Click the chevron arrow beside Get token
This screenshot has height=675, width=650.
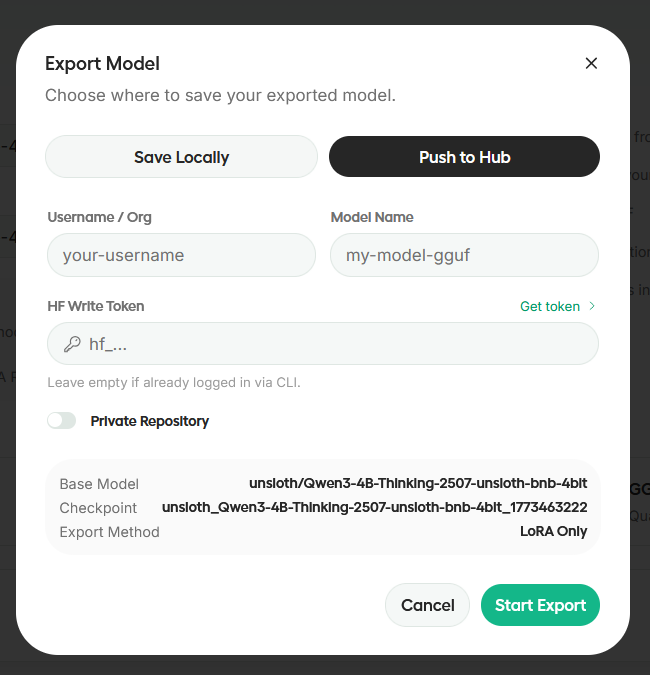[592, 306]
